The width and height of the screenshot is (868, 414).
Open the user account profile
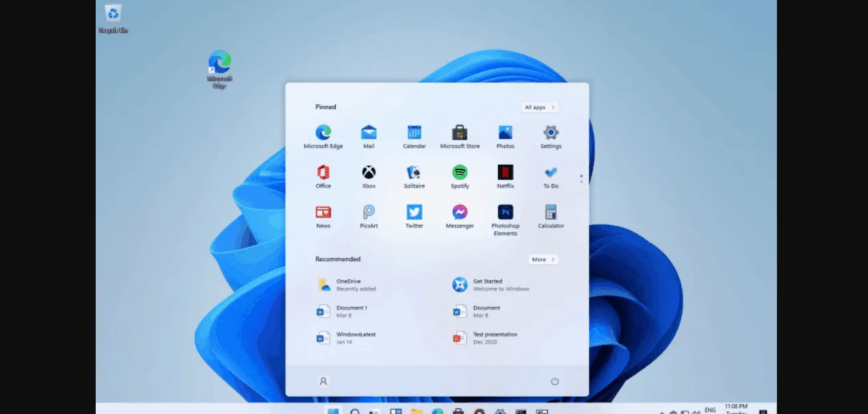pos(323,381)
